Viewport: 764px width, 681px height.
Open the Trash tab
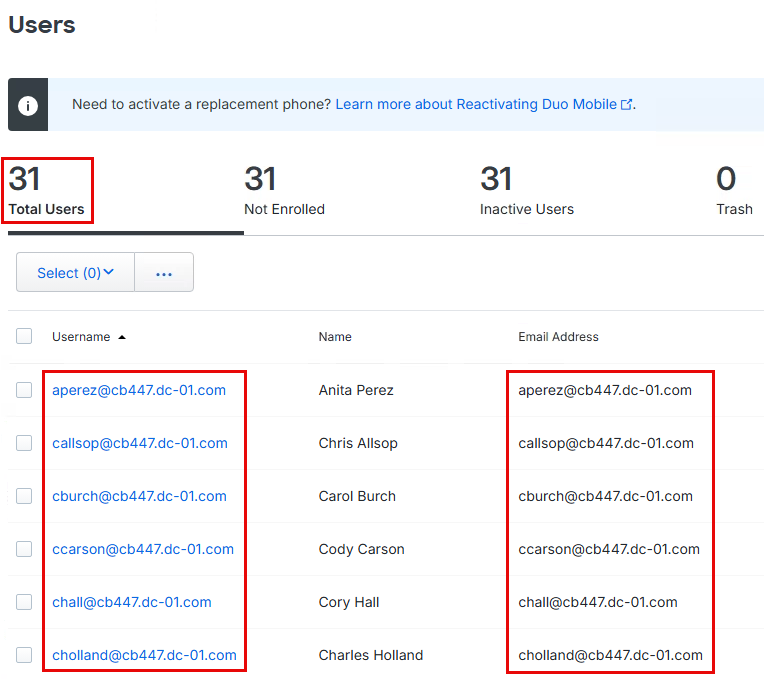(734, 191)
